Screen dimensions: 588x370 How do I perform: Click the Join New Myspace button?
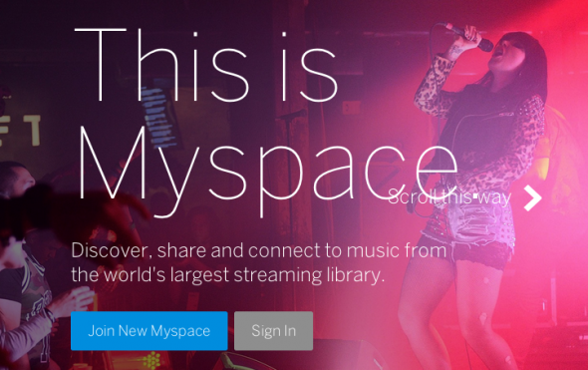click(x=149, y=330)
